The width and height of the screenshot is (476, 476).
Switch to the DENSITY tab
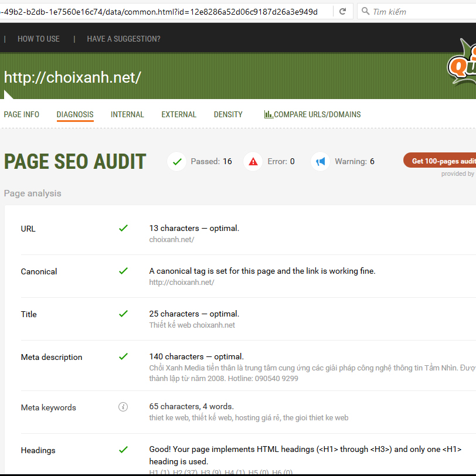(228, 114)
